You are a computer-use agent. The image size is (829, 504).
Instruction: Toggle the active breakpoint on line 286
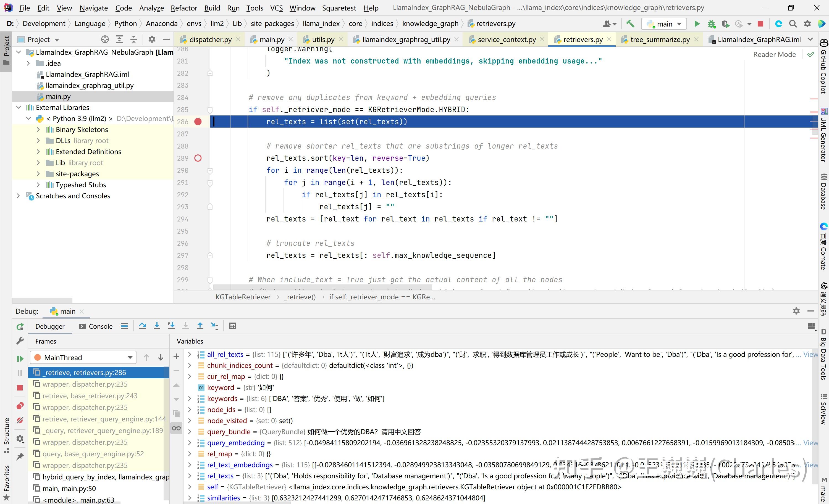[x=198, y=122]
